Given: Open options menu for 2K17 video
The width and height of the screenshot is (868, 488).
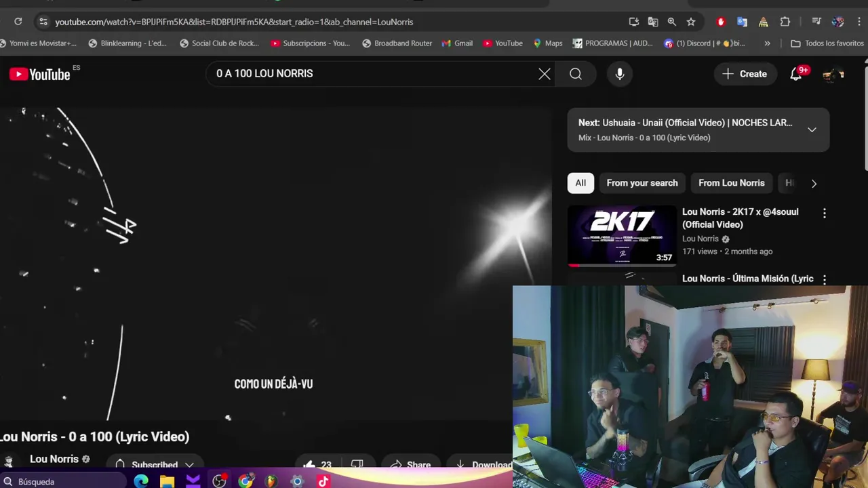Looking at the screenshot, I should coord(825,213).
